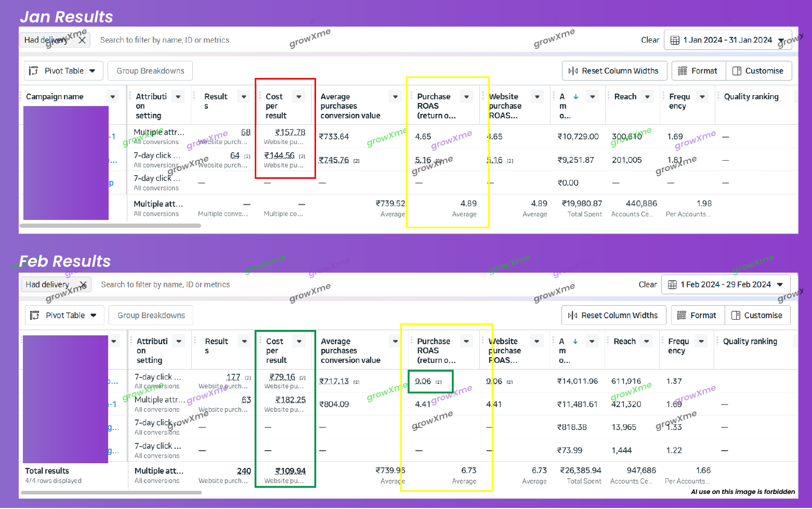
Task: Click the Customise icon above Jan table
Action: [737, 70]
